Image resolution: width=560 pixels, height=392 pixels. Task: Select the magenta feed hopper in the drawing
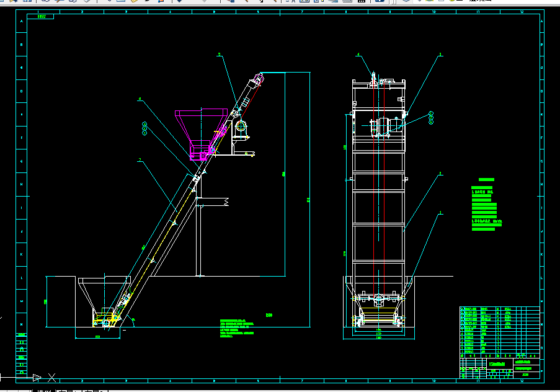coord(201,134)
